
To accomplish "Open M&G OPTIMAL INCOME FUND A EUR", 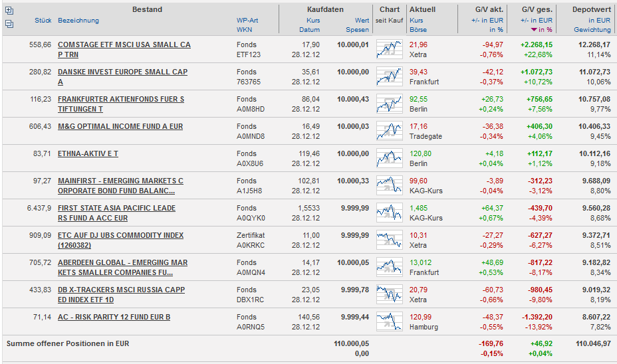I will coord(120,126).
